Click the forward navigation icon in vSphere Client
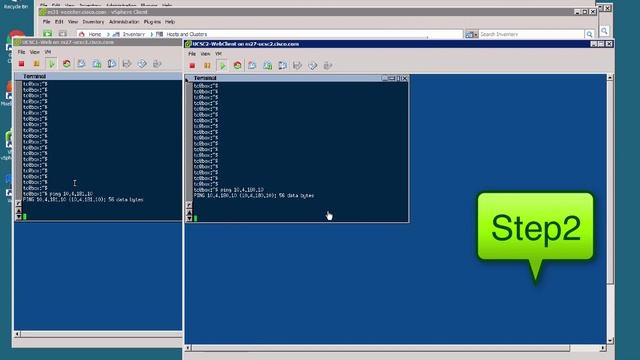This screenshot has height=360, width=640. coord(62,33)
